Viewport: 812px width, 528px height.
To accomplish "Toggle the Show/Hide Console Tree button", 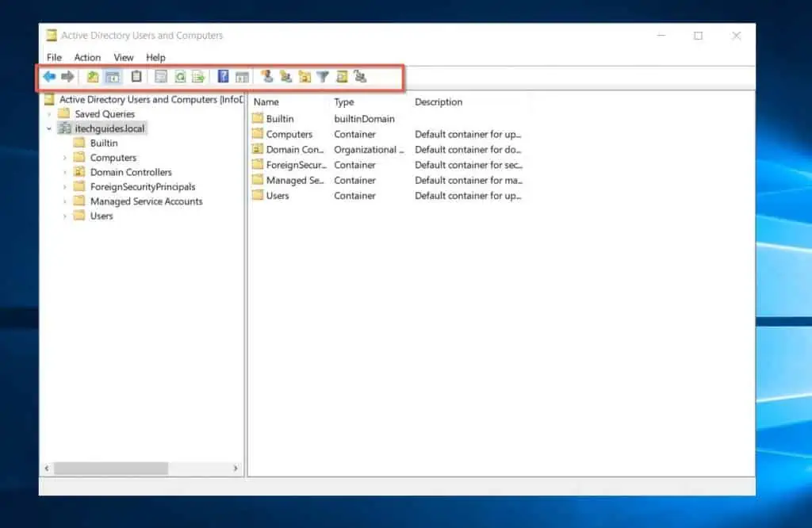I will [x=113, y=77].
